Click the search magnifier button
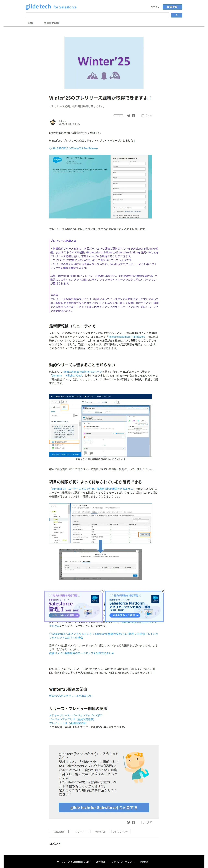This screenshot has width=208, height=868. tap(177, 15)
